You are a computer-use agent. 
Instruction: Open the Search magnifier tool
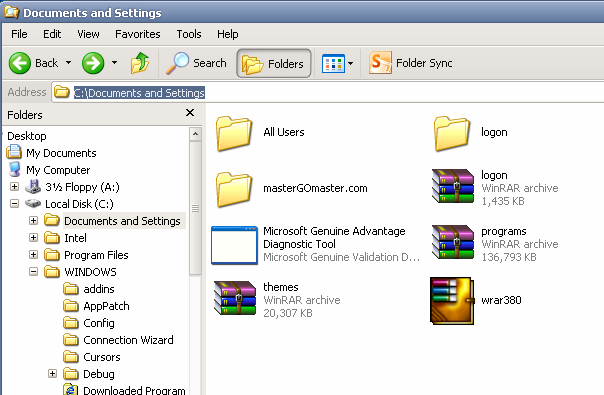197,63
